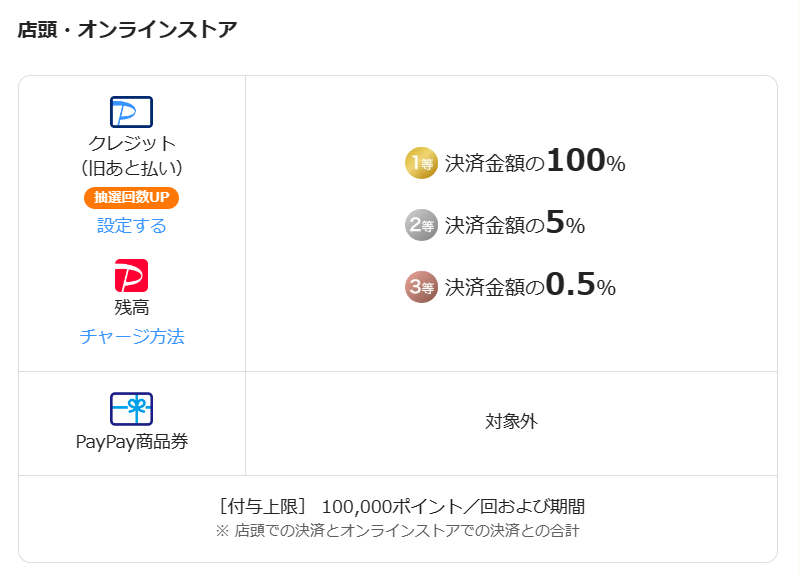This screenshot has height=576, width=800.
Task: Click the クレジット (旧あと払い) label
Action: tap(131, 155)
